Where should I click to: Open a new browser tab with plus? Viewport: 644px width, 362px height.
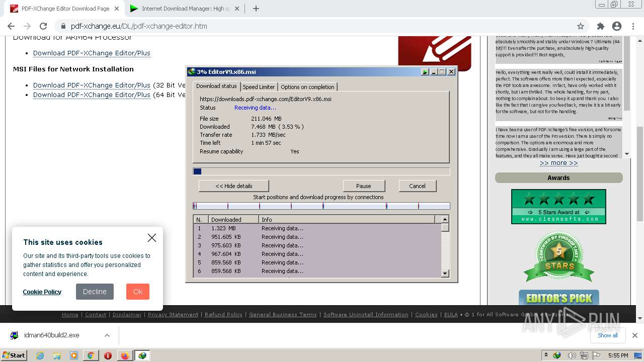256,9
